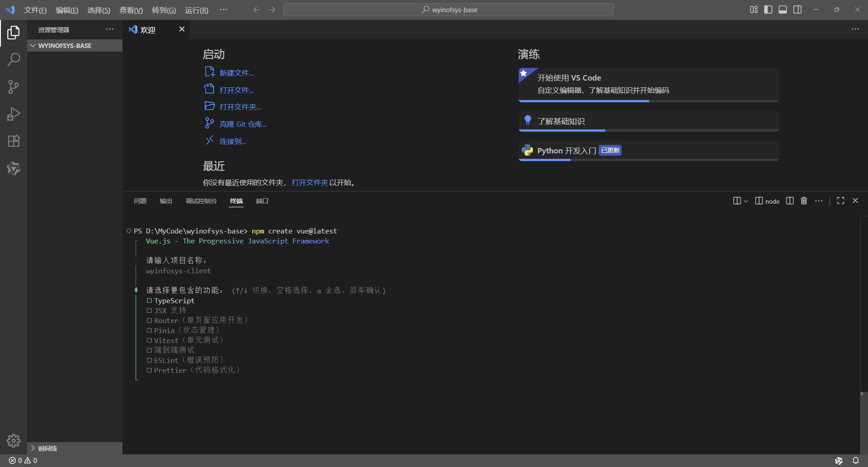Click the 新建文件... link
868x467 pixels.
click(236, 73)
